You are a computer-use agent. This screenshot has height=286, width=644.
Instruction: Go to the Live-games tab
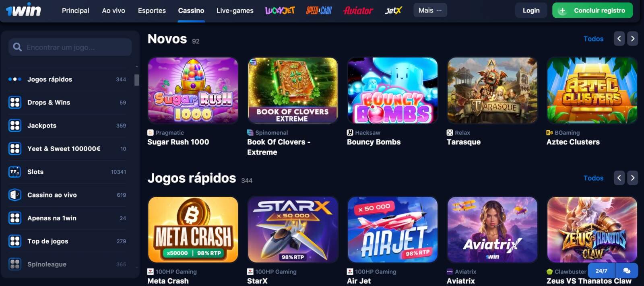235,10
